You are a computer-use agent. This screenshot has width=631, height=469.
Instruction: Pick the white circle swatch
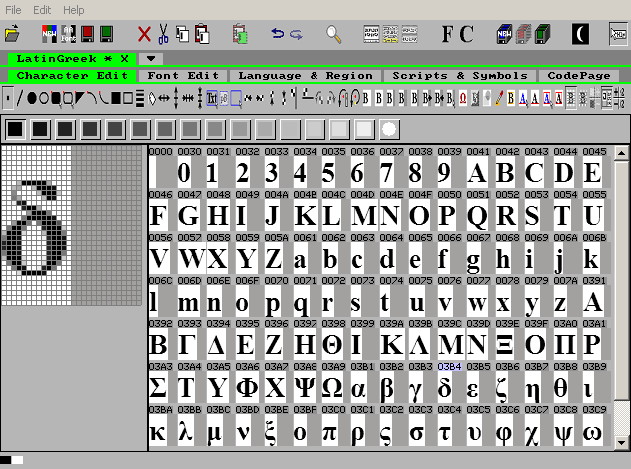[x=389, y=129]
